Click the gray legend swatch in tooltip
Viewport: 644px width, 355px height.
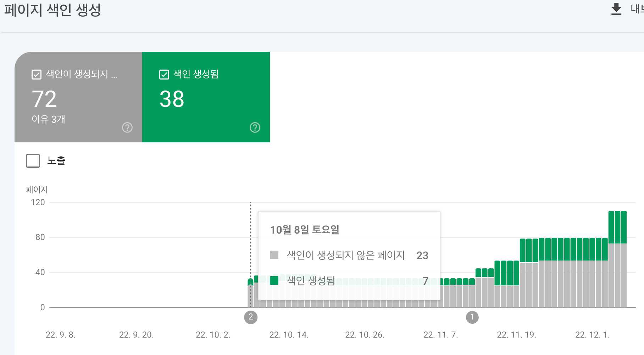[x=274, y=255]
